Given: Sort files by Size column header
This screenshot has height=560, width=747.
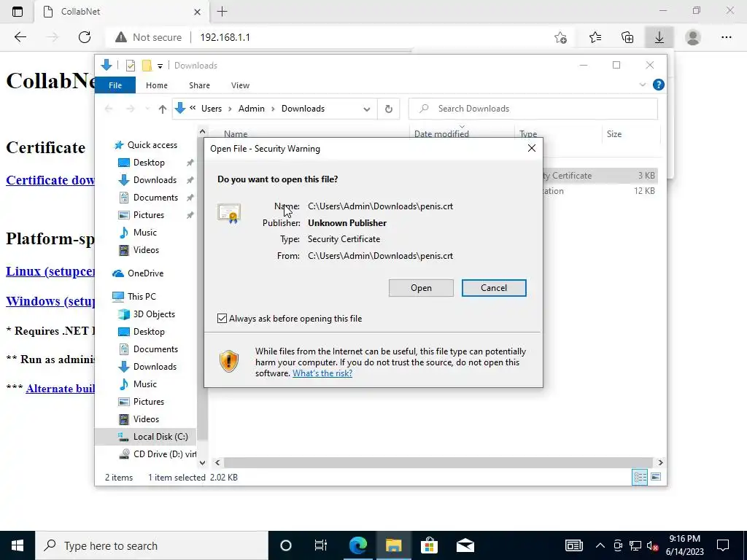Looking at the screenshot, I should (614, 134).
